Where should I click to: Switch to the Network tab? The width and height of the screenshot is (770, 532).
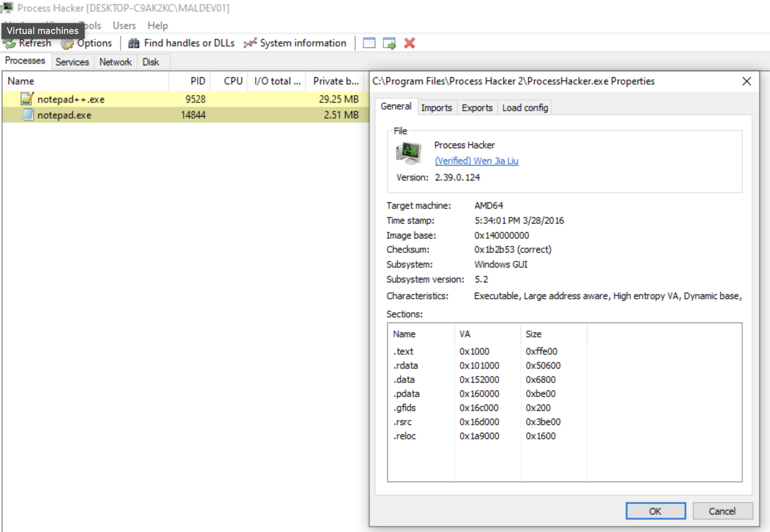[115, 62]
